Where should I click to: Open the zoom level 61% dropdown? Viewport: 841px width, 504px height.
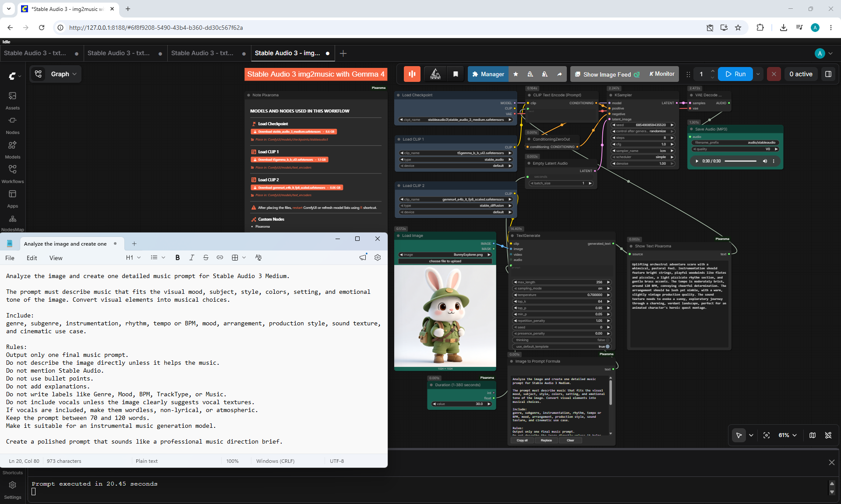tap(788, 435)
